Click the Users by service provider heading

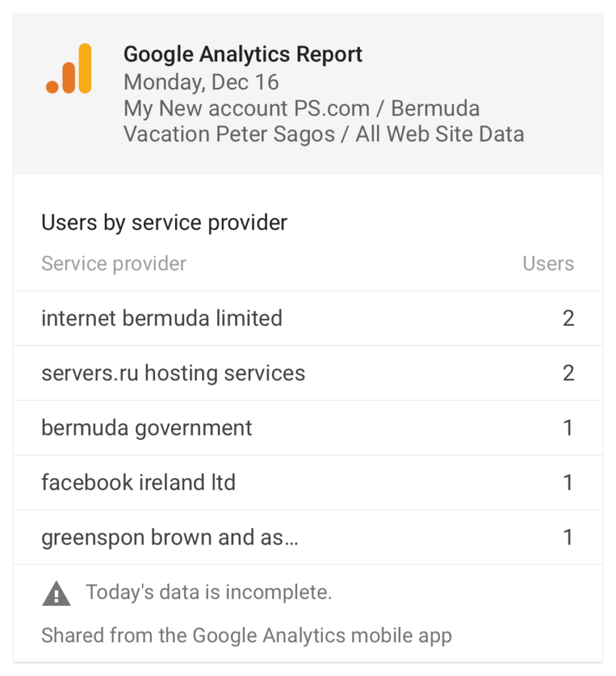164,223
